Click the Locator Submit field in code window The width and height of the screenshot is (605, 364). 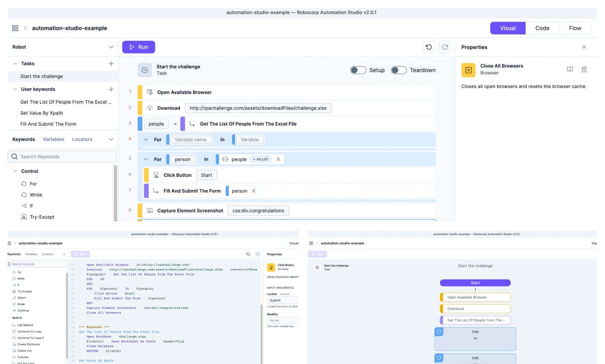coord(283,300)
